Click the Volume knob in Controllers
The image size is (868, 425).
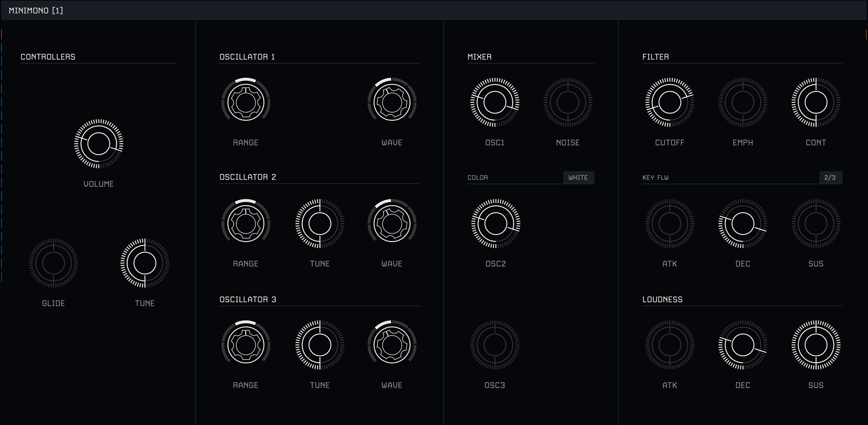98,144
